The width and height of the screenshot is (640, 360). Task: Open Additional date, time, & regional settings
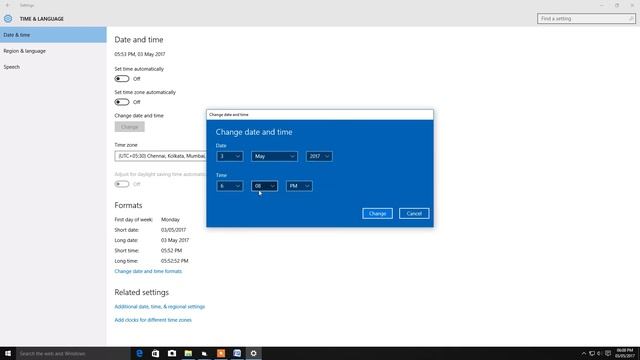coord(160,307)
